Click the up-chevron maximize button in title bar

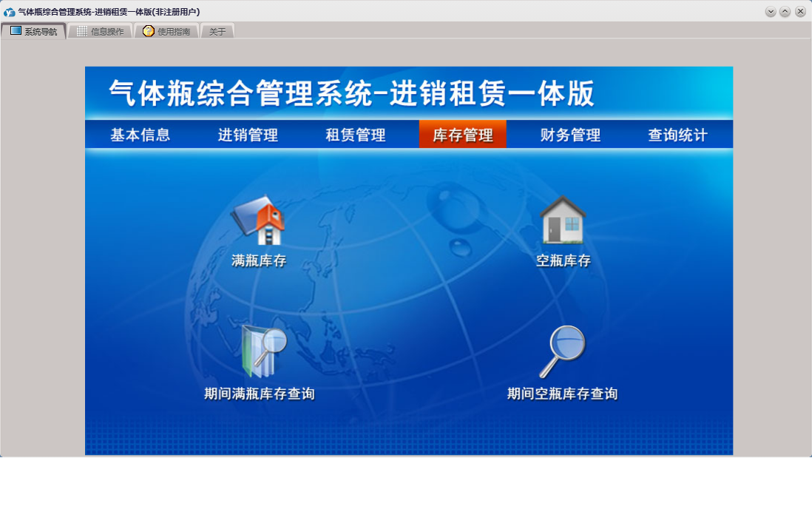785,12
